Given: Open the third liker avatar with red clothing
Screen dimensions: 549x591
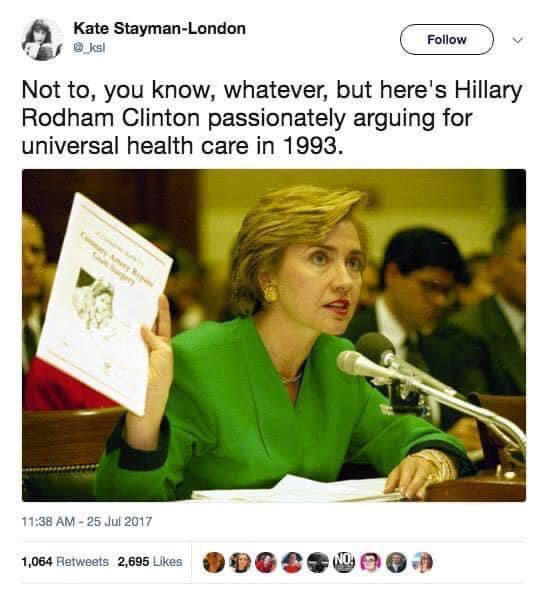Looking at the screenshot, I should (265, 562).
